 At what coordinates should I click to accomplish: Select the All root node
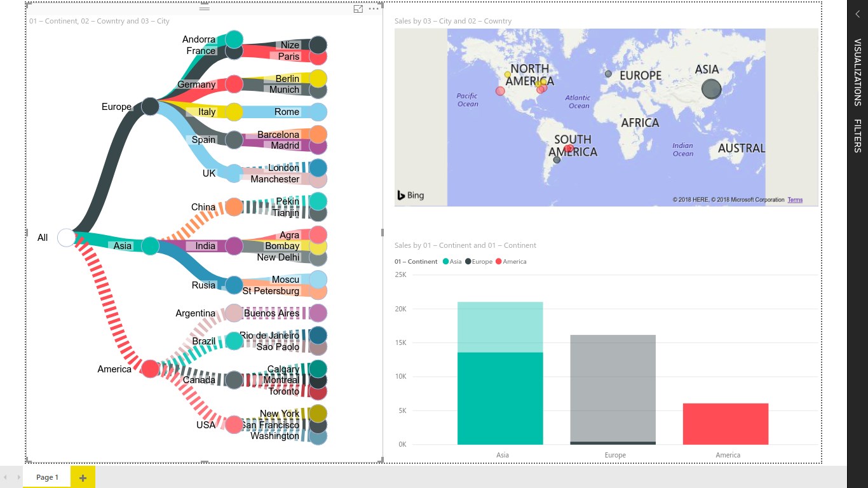67,238
